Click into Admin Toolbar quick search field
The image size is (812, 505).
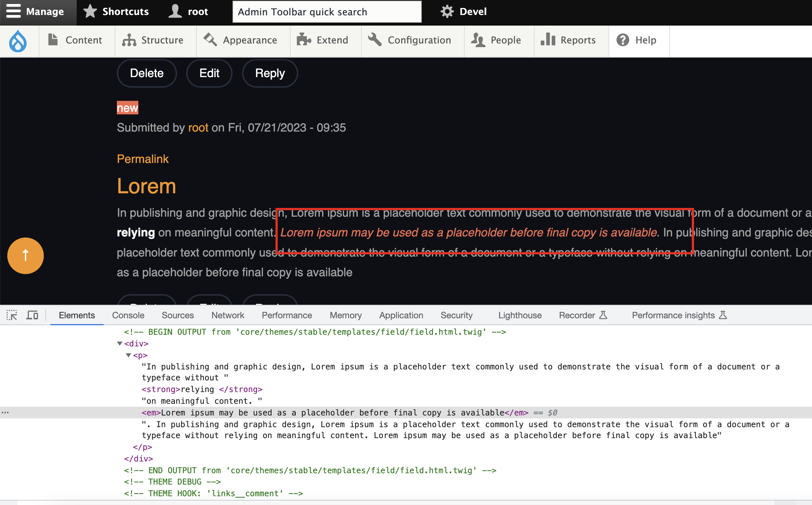pos(327,12)
